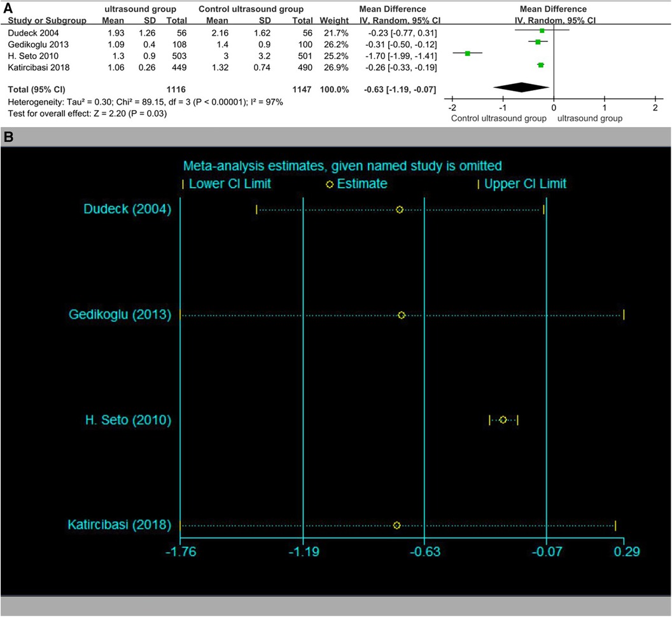Click the Estimate legend circle symbol
Screen dimensions: 672x617
tap(330, 184)
